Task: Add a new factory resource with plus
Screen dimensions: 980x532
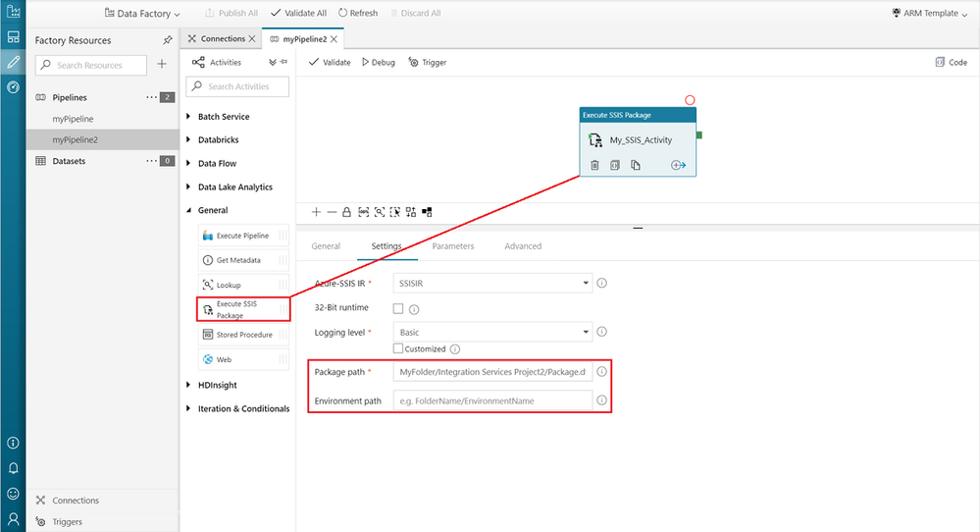Action: [162, 64]
